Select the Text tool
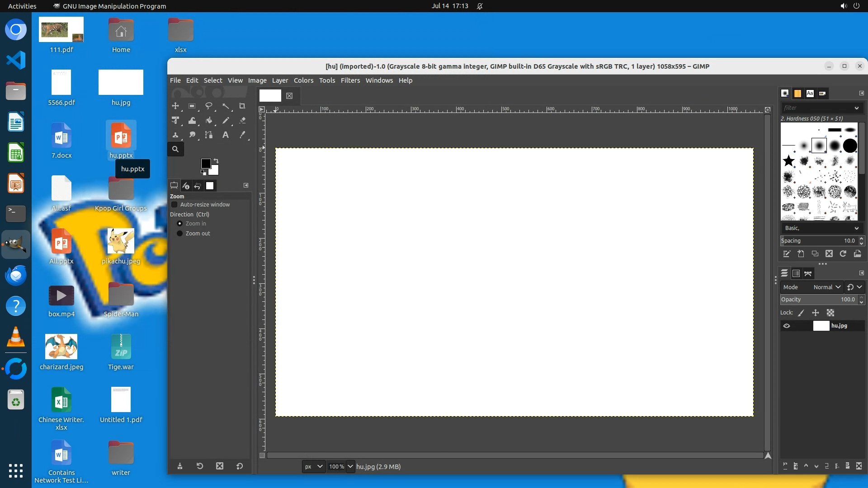Image resolution: width=868 pixels, height=488 pixels. tap(225, 135)
